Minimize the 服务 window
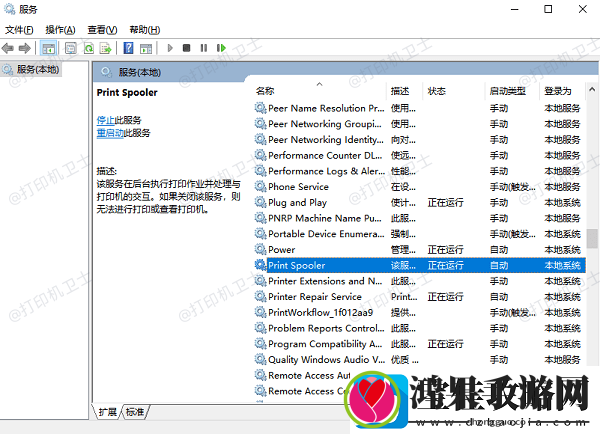600x434 pixels. point(515,9)
